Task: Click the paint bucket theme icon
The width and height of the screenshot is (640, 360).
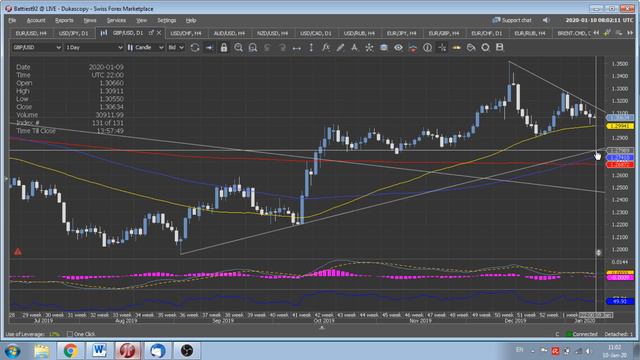Action: pos(471,48)
